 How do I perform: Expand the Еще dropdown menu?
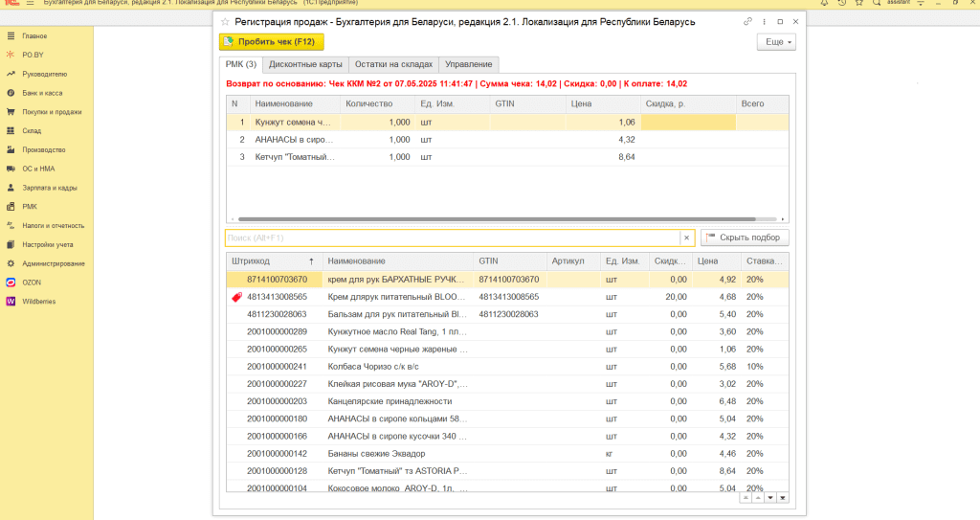(776, 42)
